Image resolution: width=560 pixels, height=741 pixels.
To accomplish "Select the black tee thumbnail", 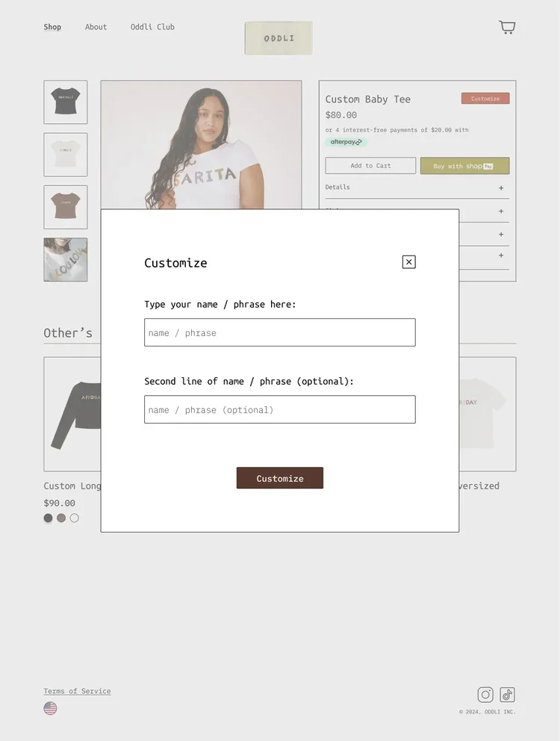I will coord(66,102).
